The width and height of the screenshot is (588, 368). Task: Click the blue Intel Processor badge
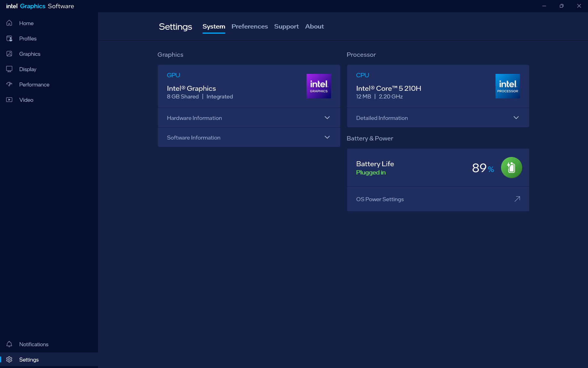[x=508, y=86]
